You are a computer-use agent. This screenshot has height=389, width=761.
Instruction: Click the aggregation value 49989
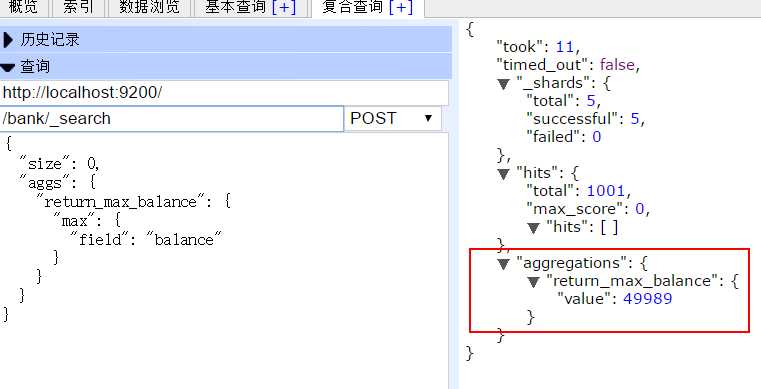(x=647, y=299)
